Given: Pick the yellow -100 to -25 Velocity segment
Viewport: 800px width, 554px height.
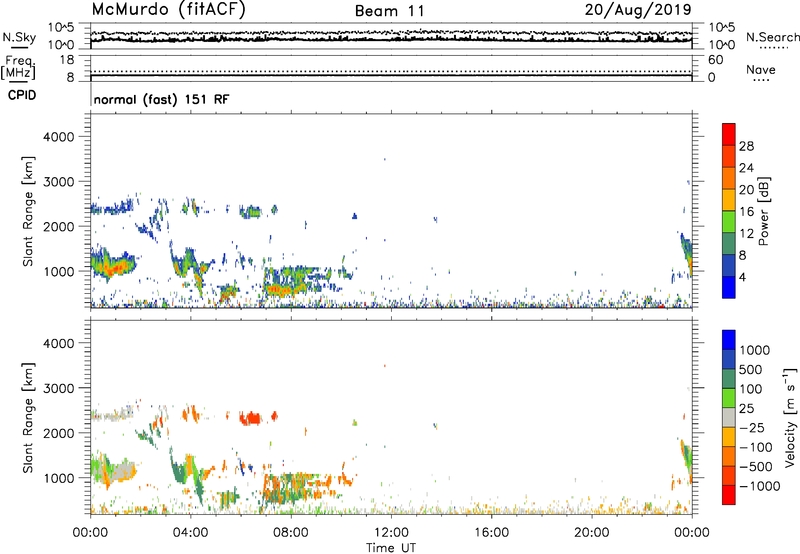Looking at the screenshot, I should point(729,437).
